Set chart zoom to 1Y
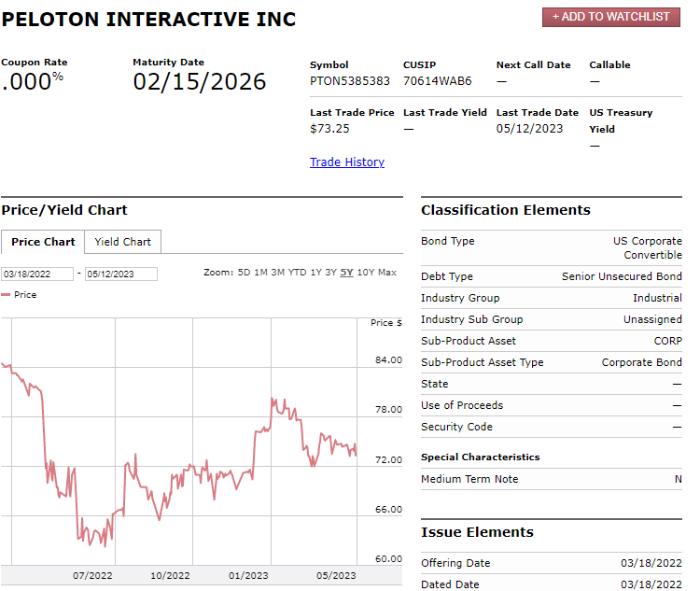 point(316,273)
